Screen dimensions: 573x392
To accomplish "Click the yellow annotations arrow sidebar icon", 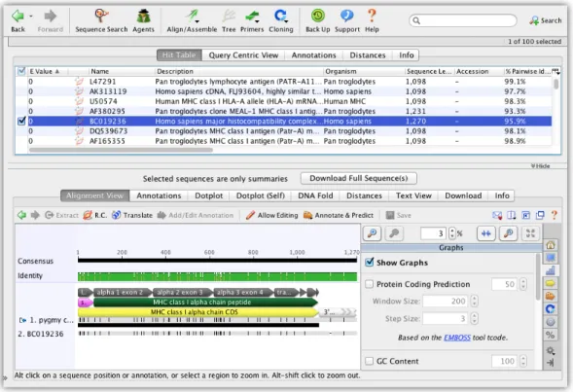I will pos(551,283).
